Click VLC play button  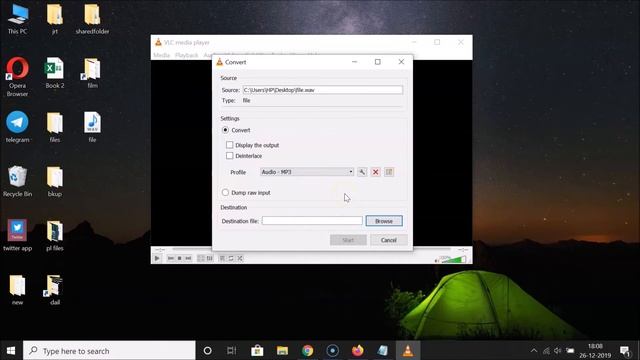(157, 258)
